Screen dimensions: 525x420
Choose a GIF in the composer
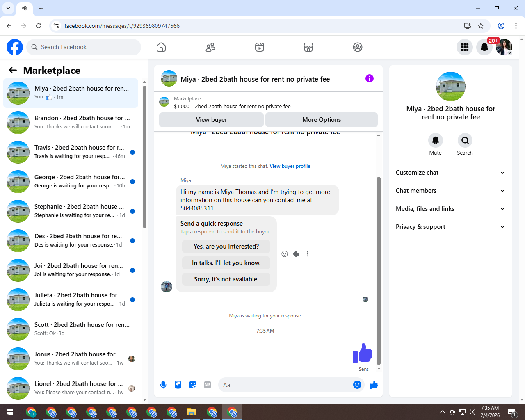pos(208,385)
